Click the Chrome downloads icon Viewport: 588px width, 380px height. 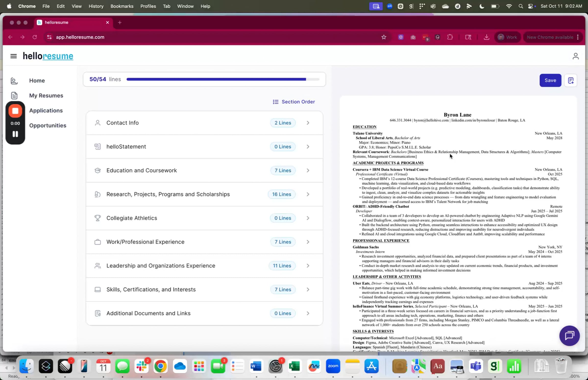486,37
